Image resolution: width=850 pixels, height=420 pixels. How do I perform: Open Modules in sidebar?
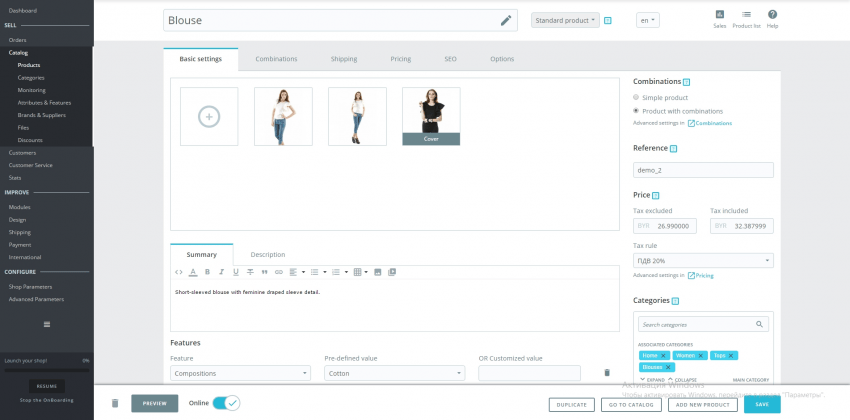[20, 207]
